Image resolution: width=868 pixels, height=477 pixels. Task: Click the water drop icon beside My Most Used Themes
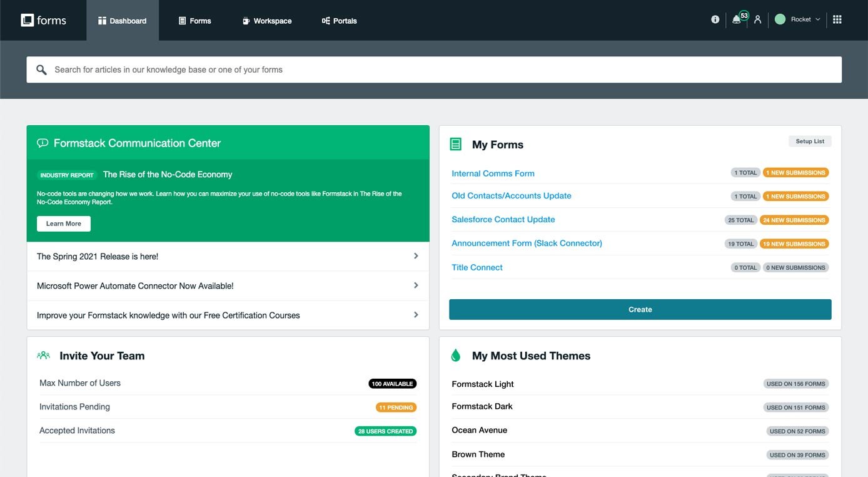(455, 354)
